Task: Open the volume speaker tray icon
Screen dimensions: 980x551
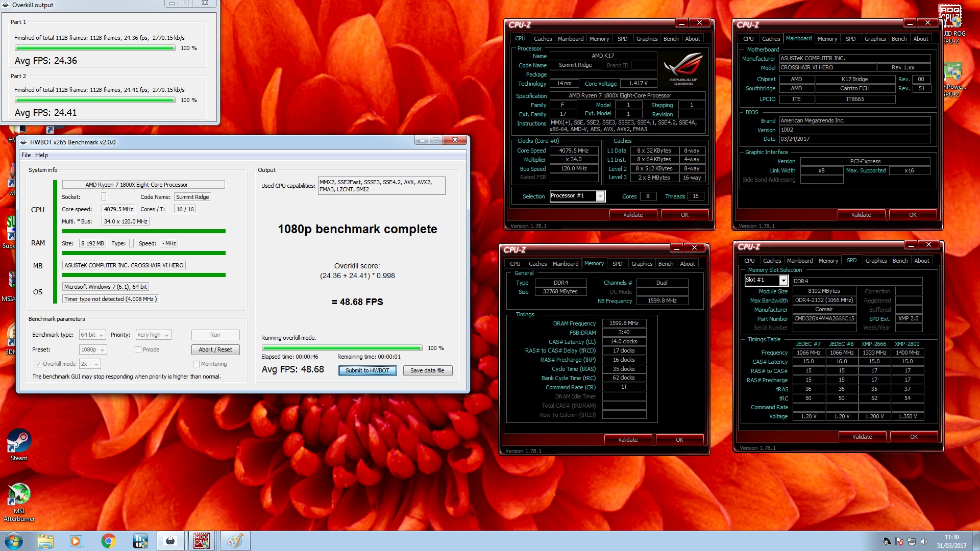Action: 924,541
